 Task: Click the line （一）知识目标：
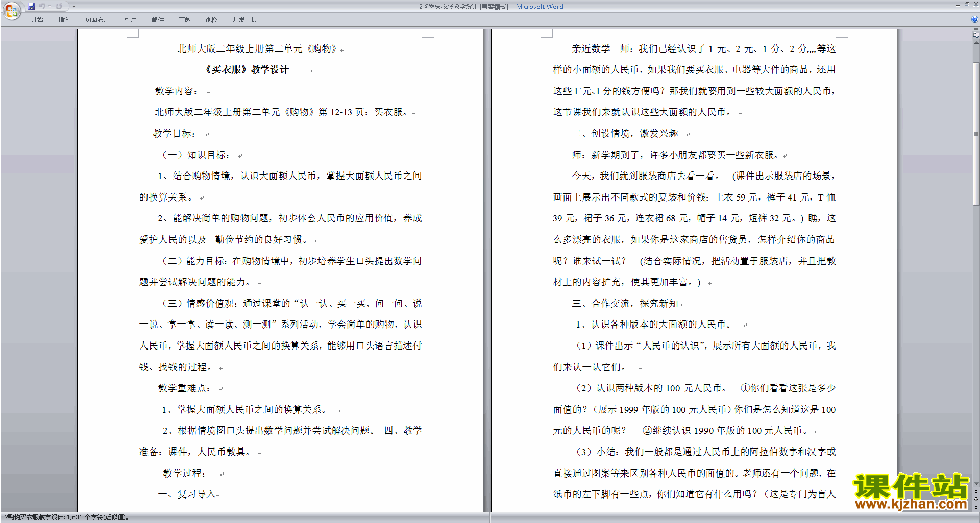click(196, 155)
